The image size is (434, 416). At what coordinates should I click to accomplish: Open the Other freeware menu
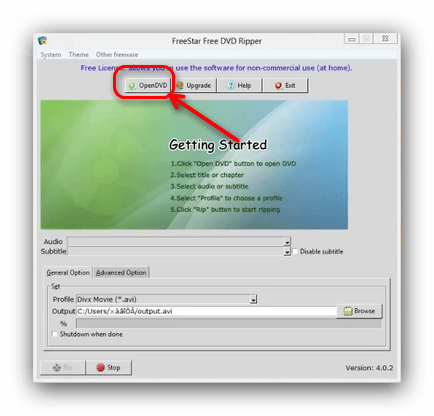[x=117, y=55]
